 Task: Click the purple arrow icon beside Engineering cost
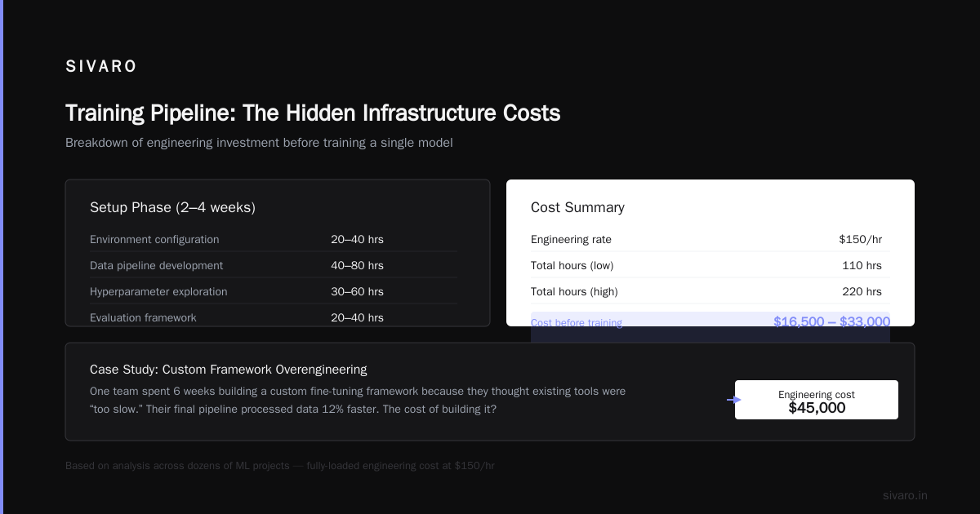(734, 400)
